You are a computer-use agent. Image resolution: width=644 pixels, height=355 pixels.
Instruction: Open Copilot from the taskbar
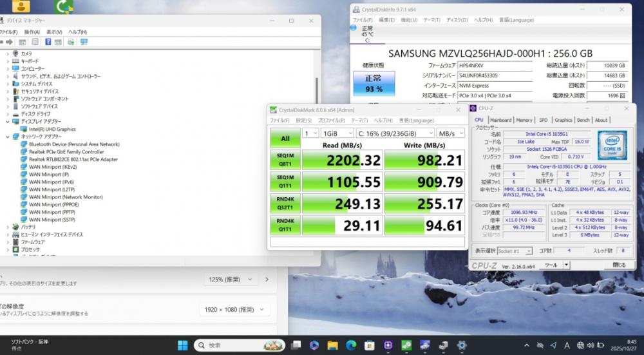(314, 345)
